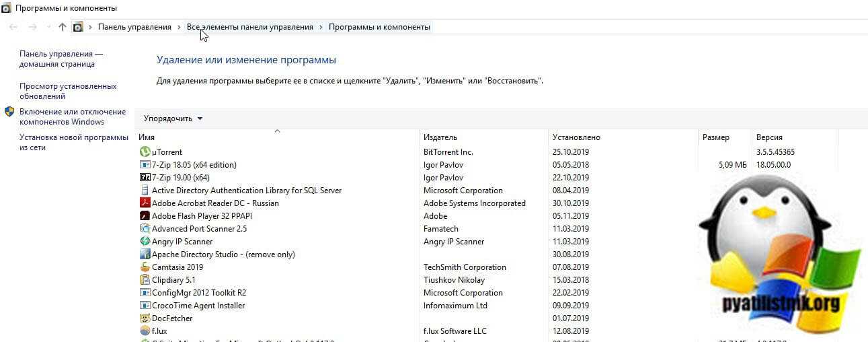
Task: Click the Camtasia 2019 icon
Action: point(145,267)
